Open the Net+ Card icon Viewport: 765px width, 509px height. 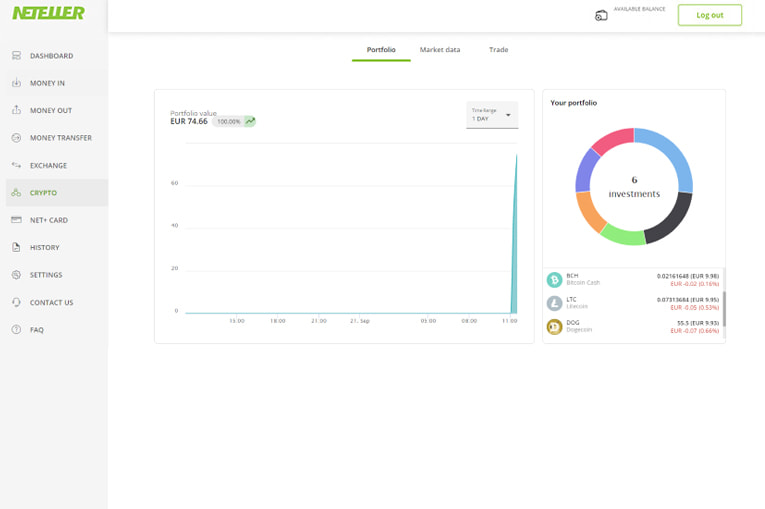pyautogui.click(x=16, y=220)
